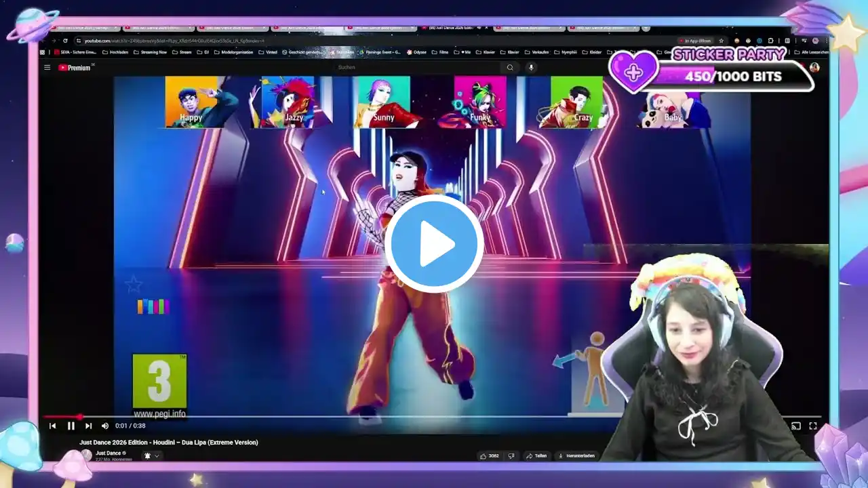Open the Modelorganisation bookmarks folder
This screenshot has width=868, height=488.
click(x=234, y=52)
